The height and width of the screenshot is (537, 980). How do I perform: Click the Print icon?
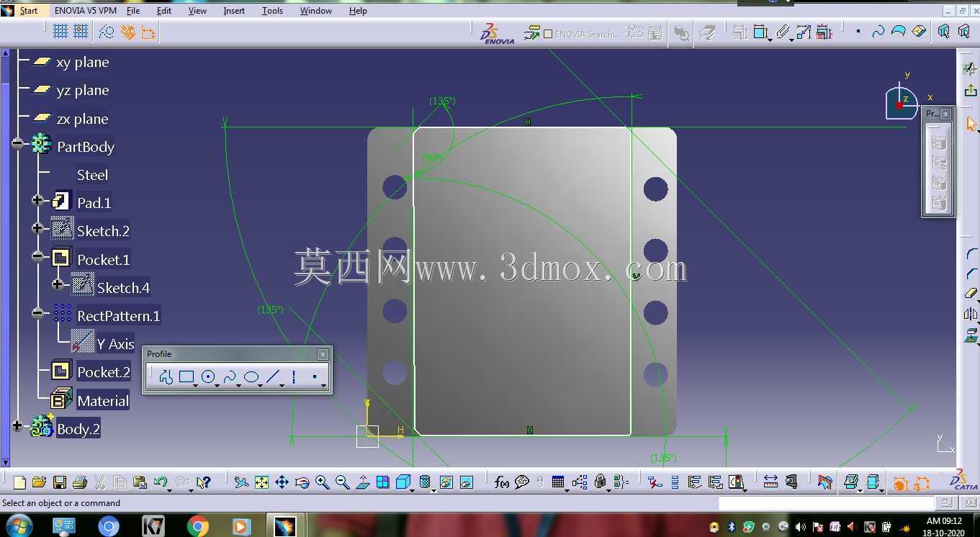click(x=80, y=482)
